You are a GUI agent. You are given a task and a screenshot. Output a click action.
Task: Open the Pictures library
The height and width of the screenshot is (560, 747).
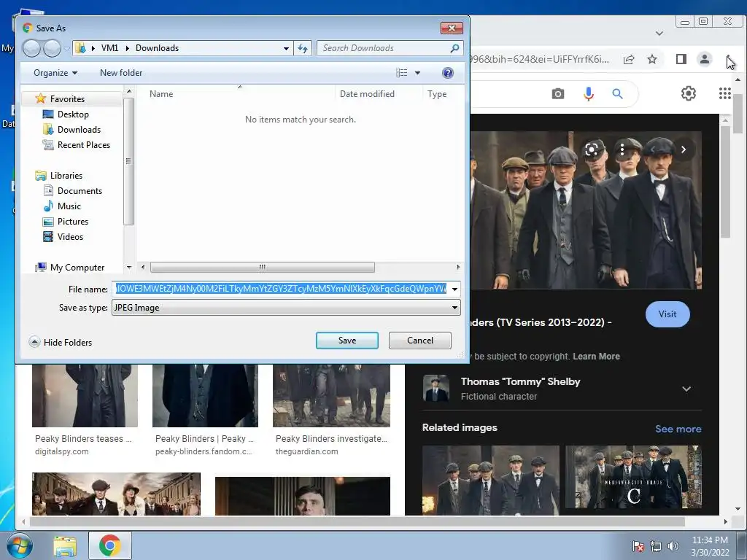(72, 222)
